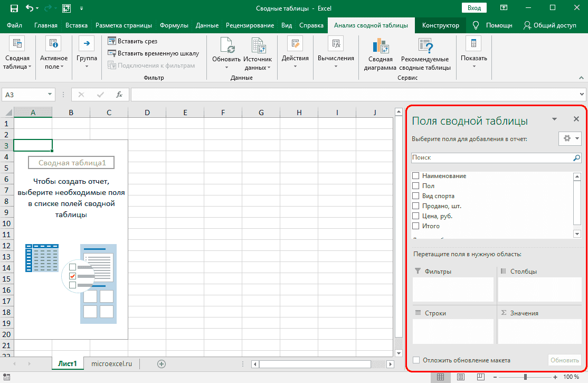Open the Name Box dropdown arrow
Viewport: 588px width, 383px height.
tap(50, 95)
